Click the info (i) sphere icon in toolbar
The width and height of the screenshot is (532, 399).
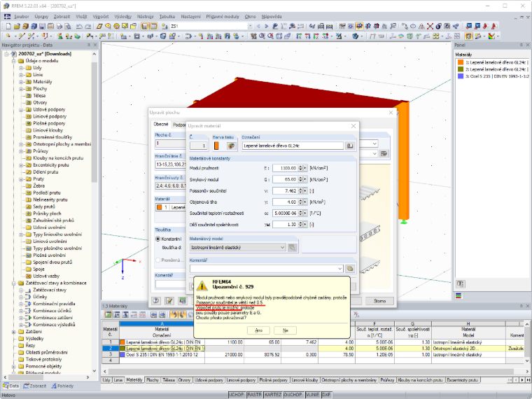point(438,26)
